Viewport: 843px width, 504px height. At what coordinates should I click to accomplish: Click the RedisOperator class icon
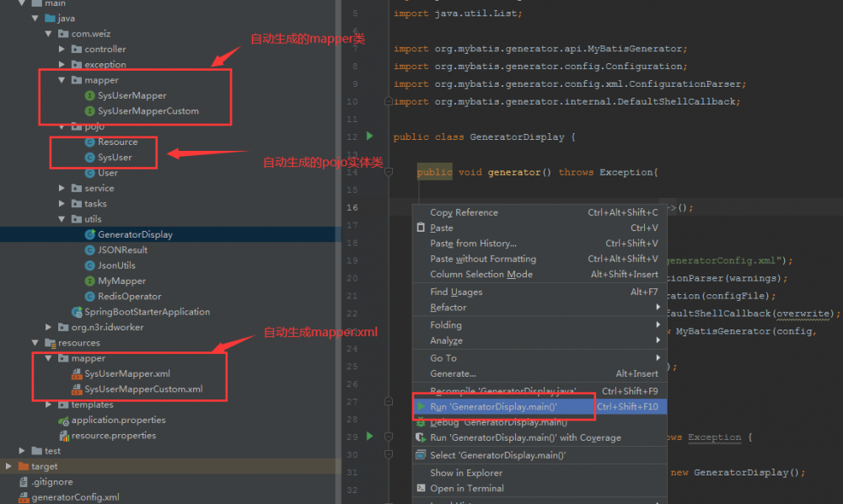point(90,297)
